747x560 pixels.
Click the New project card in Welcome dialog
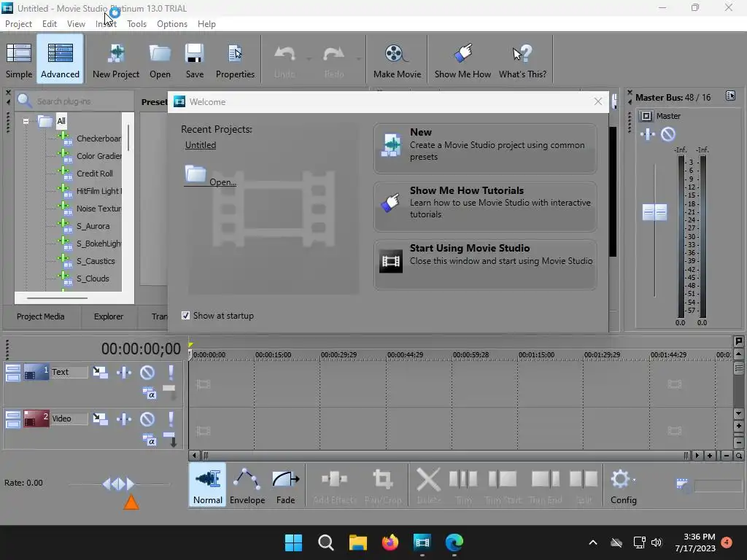[485, 148]
